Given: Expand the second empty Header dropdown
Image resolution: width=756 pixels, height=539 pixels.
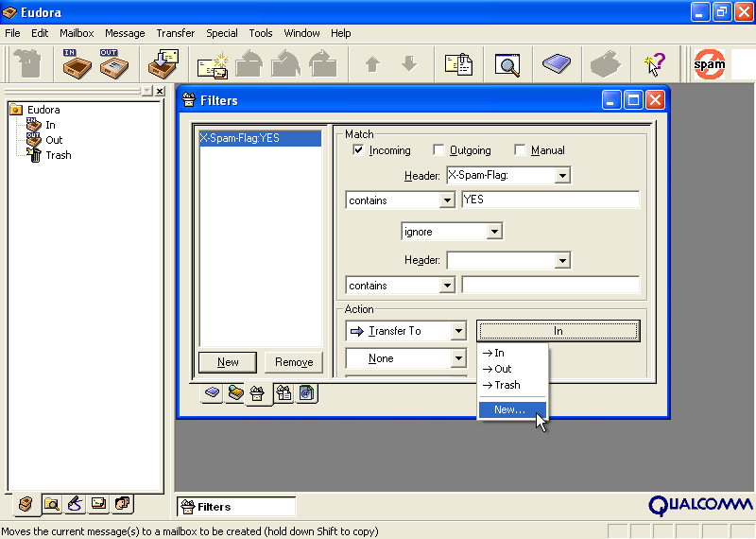Looking at the screenshot, I should 562,261.
